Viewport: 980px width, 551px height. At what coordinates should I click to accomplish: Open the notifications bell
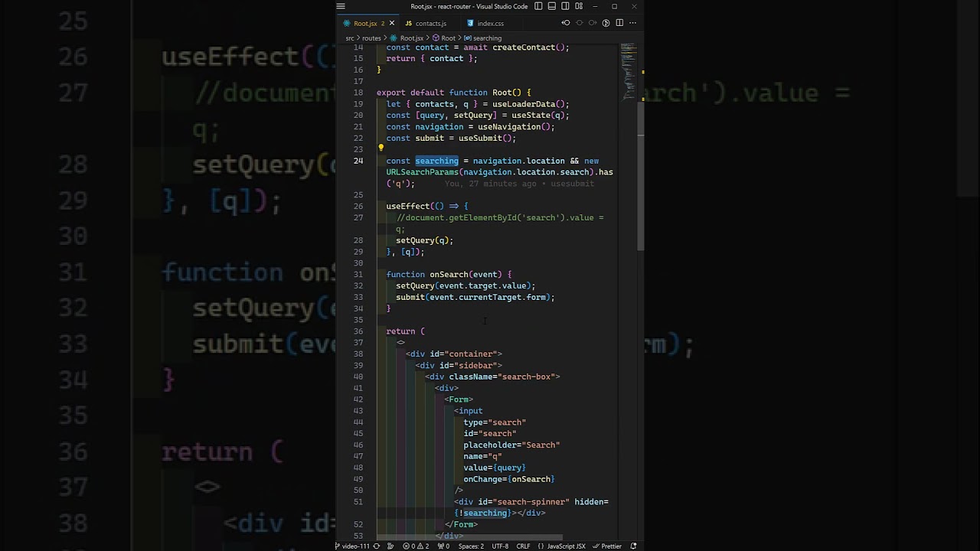633,546
